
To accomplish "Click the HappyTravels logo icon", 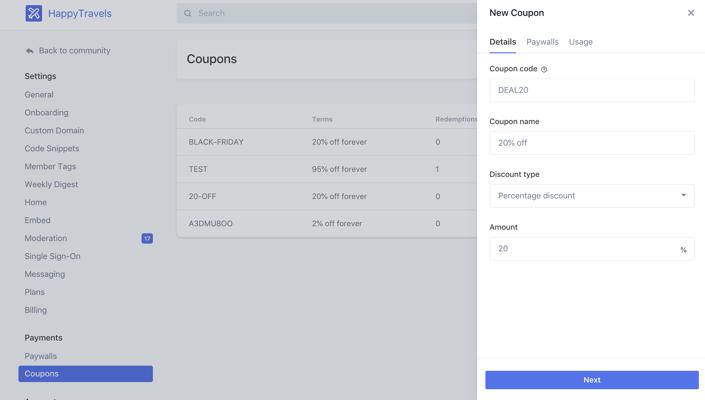I will pyautogui.click(x=33, y=13).
